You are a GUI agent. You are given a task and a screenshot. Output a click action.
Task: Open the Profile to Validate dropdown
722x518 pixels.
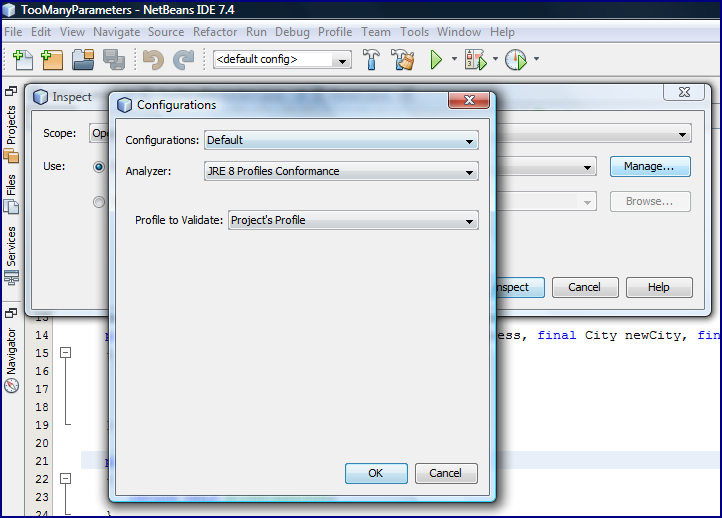pyautogui.click(x=353, y=220)
